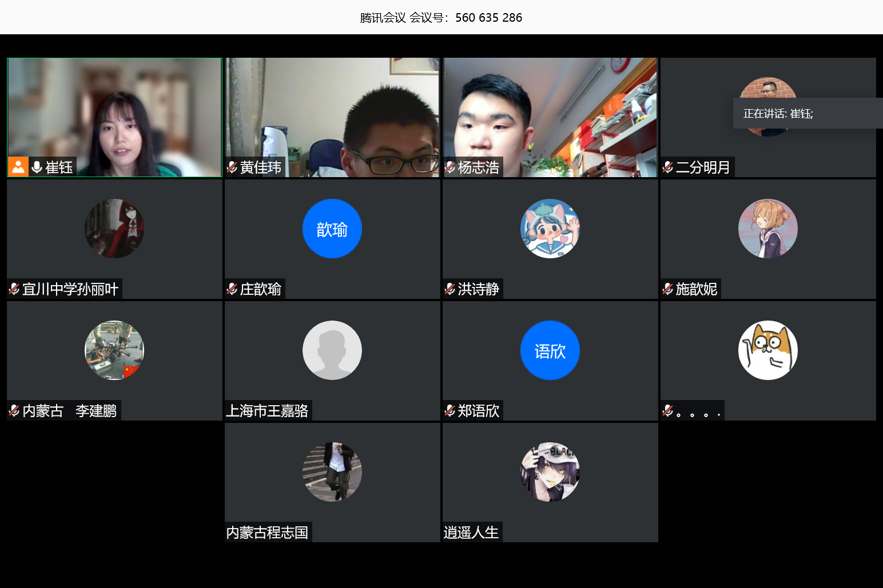
Task: Select the muted mic icon beside 郑语欣
Action: click(x=450, y=411)
